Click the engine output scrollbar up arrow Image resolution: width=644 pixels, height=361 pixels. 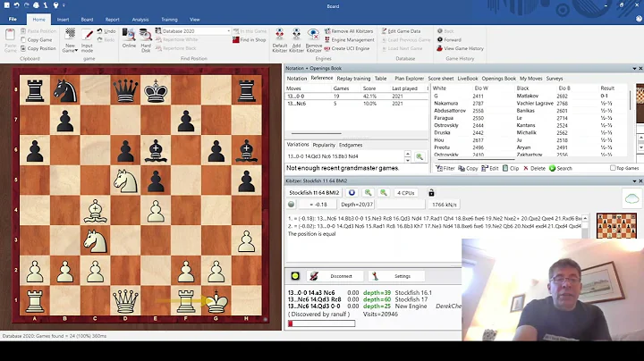pyautogui.click(x=585, y=218)
